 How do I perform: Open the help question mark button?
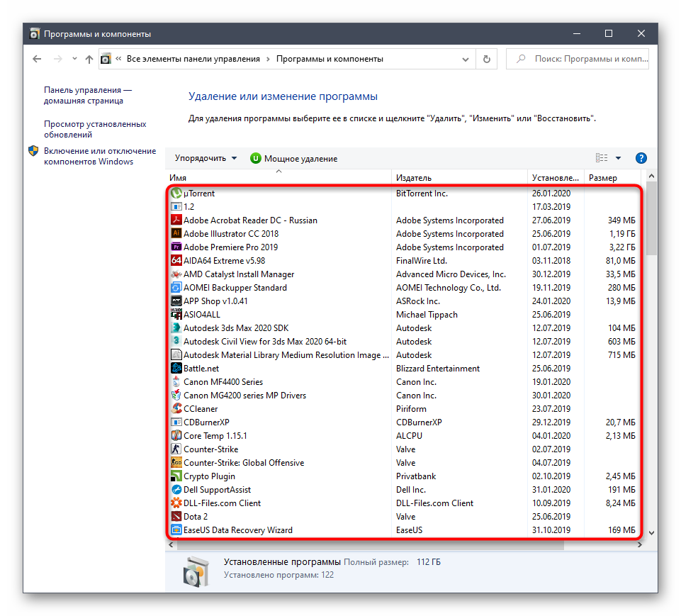click(x=641, y=158)
